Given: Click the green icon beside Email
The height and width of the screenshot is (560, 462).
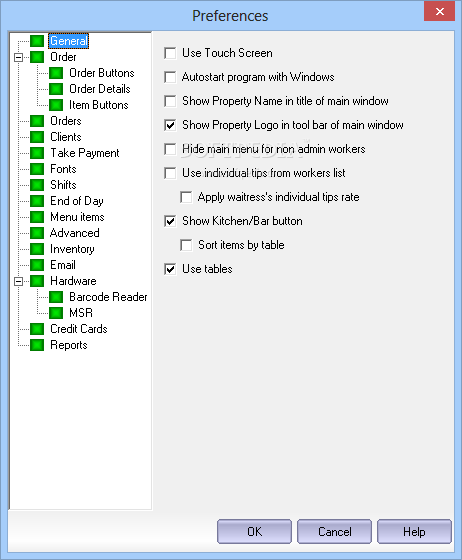Looking at the screenshot, I should [x=37, y=265].
